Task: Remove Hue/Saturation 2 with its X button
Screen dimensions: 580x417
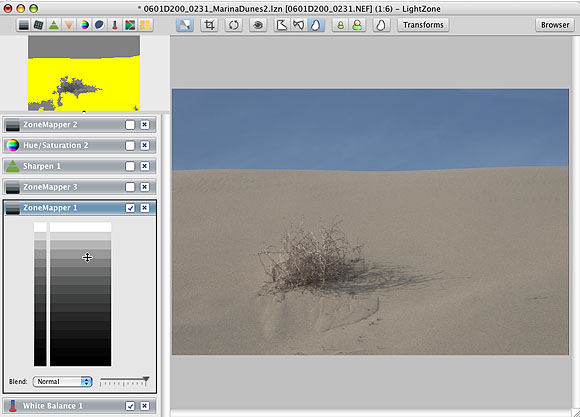Action: pyautogui.click(x=145, y=145)
